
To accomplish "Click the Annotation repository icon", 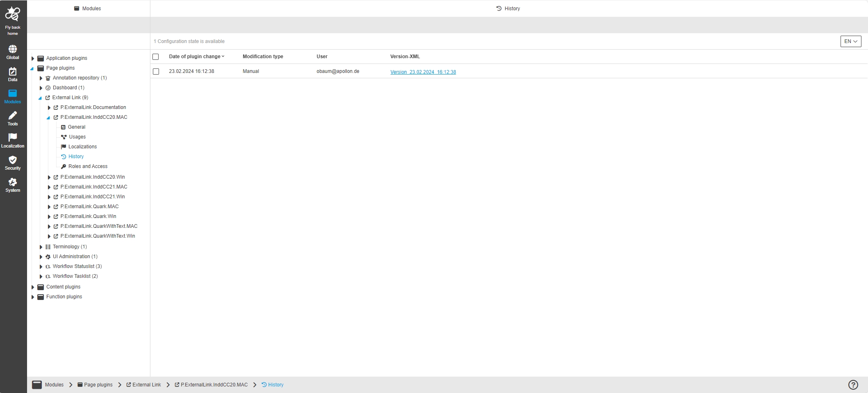I will [x=48, y=78].
